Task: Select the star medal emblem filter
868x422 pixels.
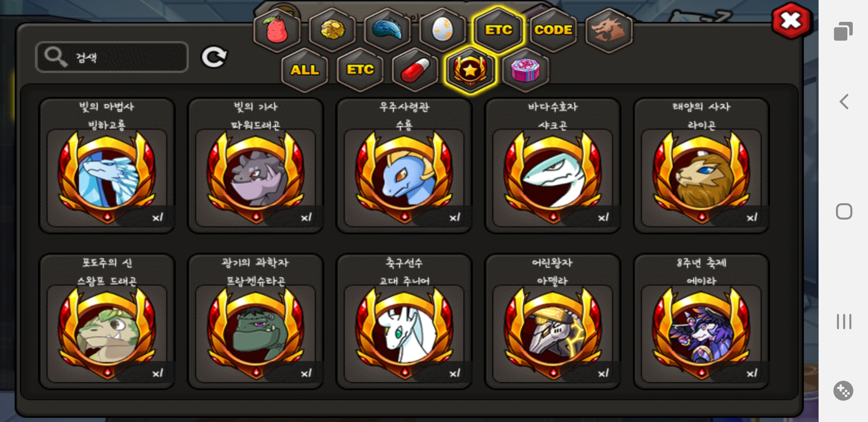Action: [470, 70]
